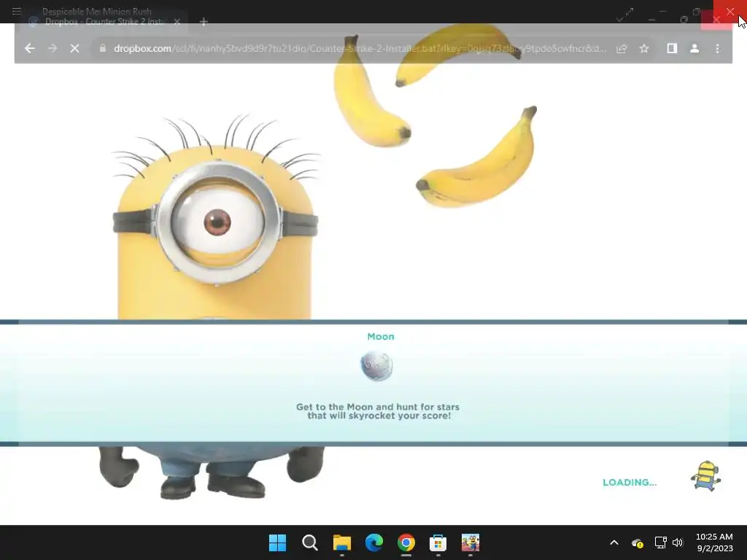Open the Chrome profile menu
The image size is (747, 560).
694,49
